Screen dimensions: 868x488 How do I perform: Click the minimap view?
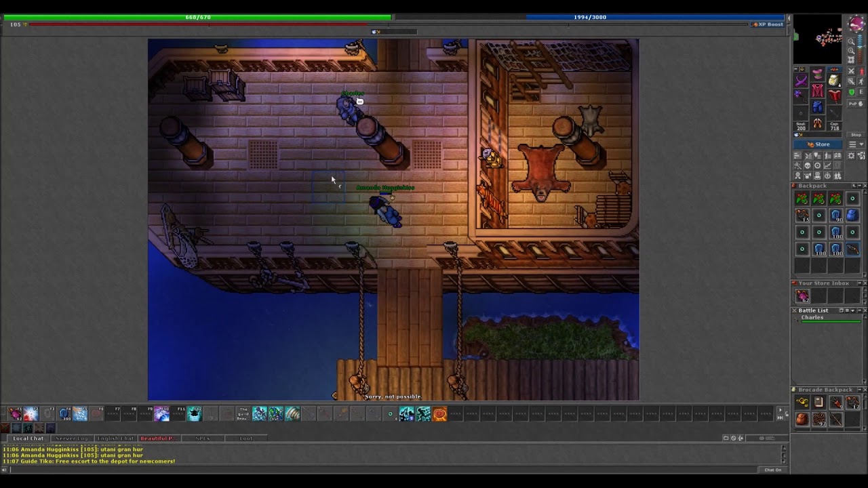pos(818,39)
